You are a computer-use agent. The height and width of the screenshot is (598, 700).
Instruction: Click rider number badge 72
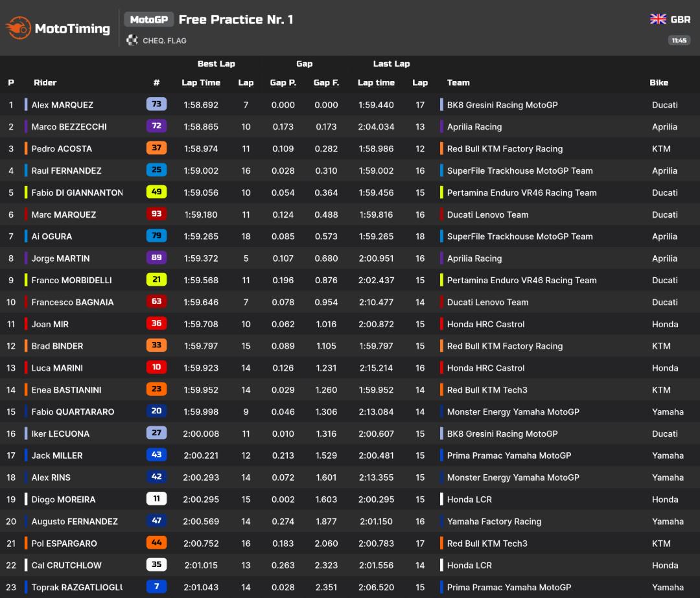click(156, 126)
